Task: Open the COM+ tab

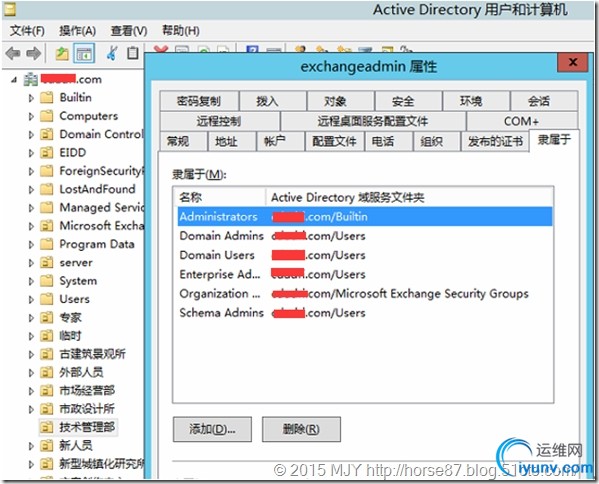Action: (522, 121)
